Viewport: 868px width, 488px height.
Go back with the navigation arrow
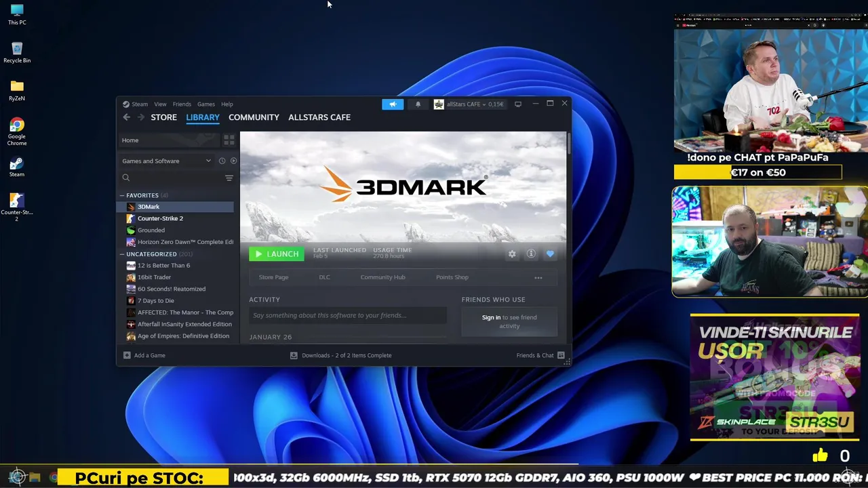[x=126, y=117]
